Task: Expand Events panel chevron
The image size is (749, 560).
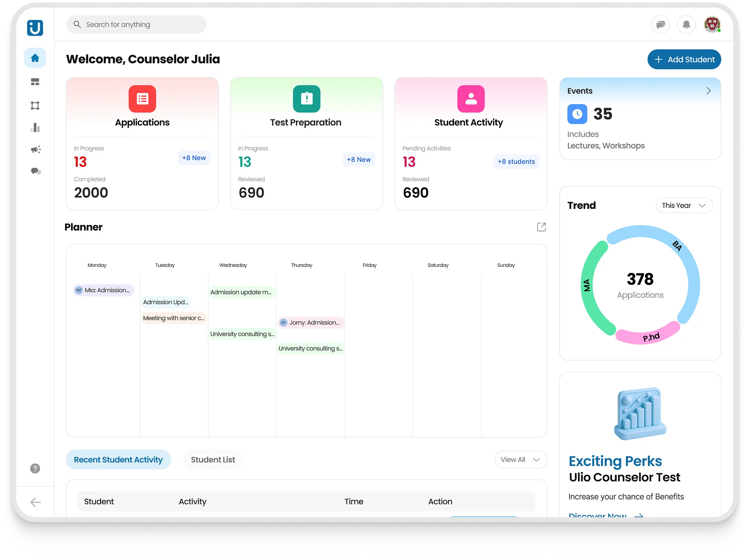Action: [708, 91]
